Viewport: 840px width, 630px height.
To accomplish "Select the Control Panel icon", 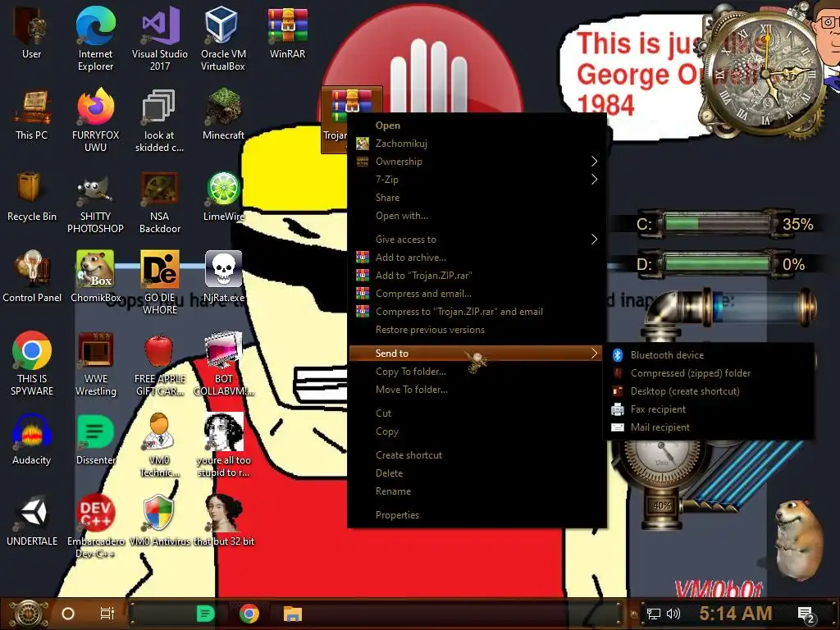I will pos(32,277).
